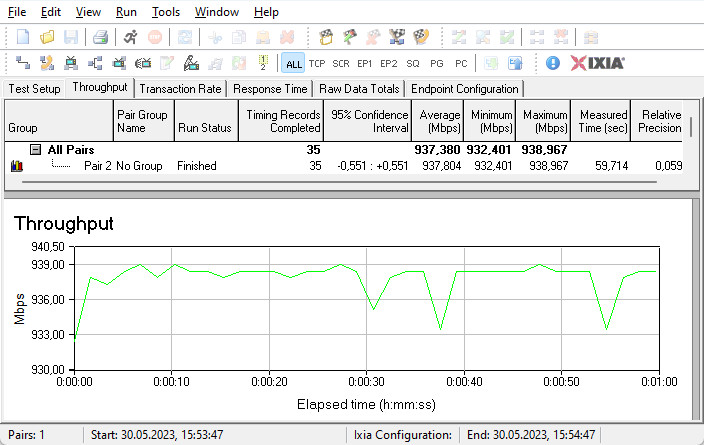The image size is (704, 445).
Task: Click the IXIA logo
Action: tap(598, 63)
